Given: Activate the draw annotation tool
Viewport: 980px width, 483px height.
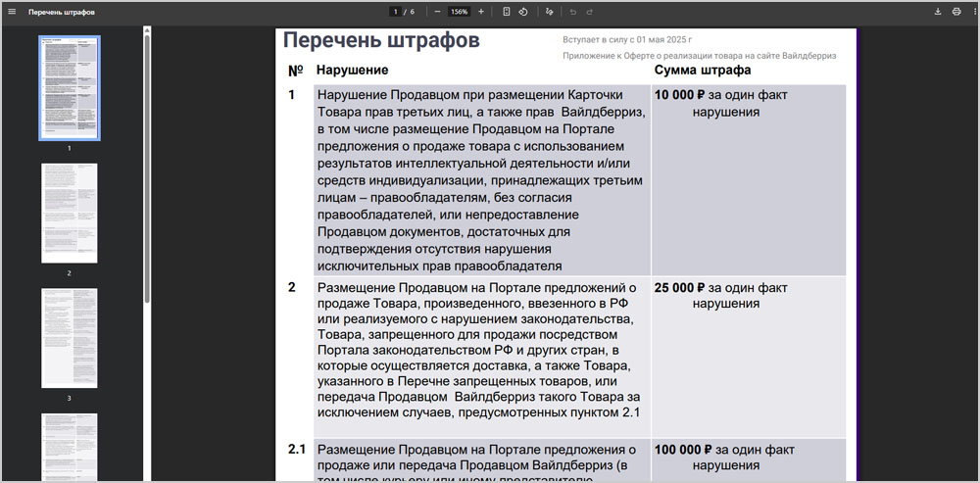Looking at the screenshot, I should (x=550, y=12).
